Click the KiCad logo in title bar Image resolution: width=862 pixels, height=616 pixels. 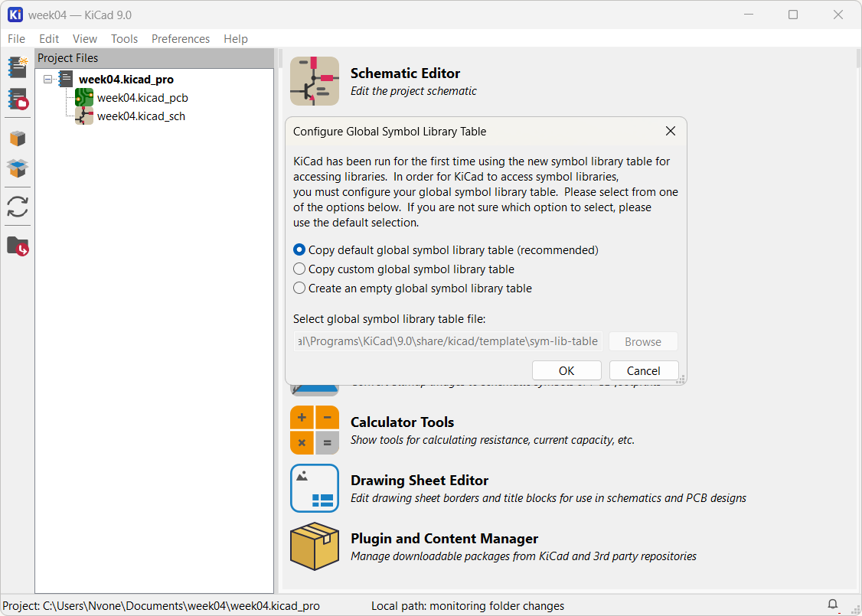(15, 15)
